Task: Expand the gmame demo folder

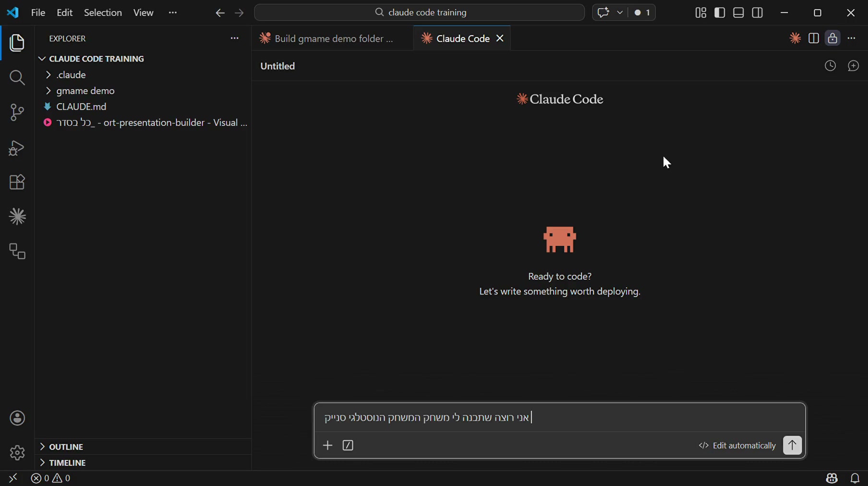Action: [x=143, y=91]
